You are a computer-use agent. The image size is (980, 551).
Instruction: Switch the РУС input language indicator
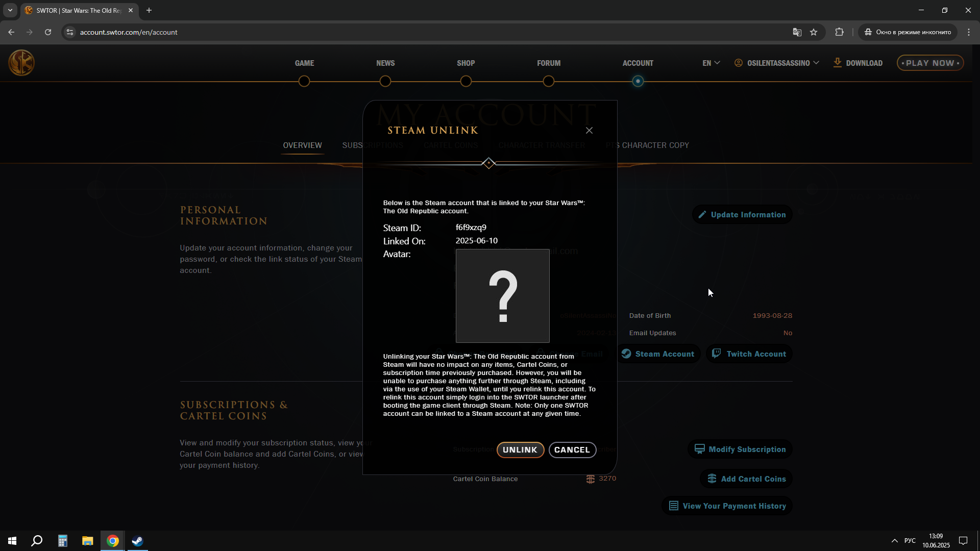[910, 541]
